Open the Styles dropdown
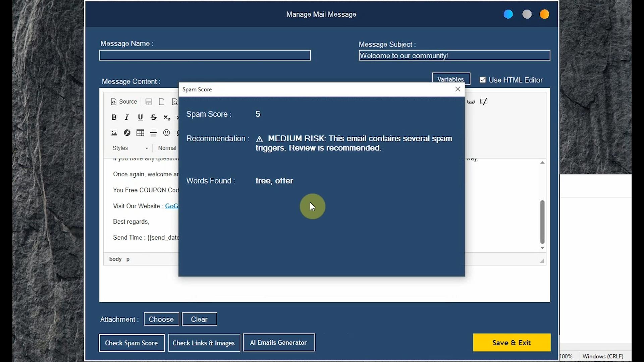 130,148
